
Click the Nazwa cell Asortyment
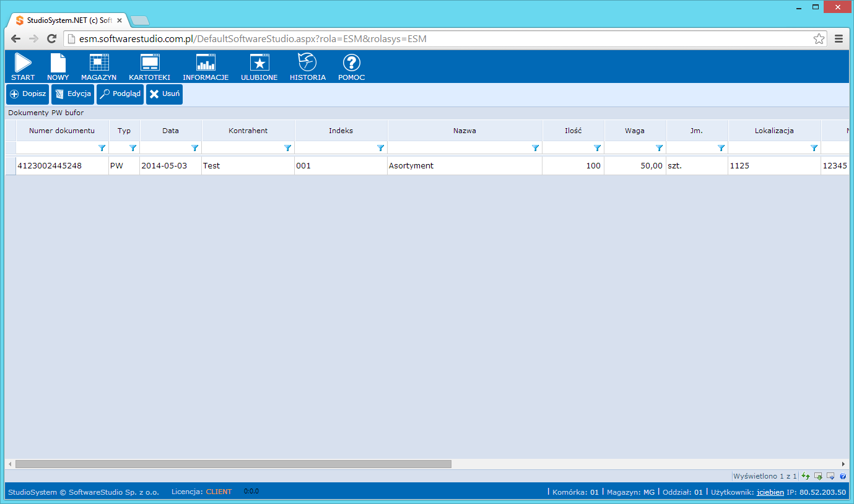465,166
